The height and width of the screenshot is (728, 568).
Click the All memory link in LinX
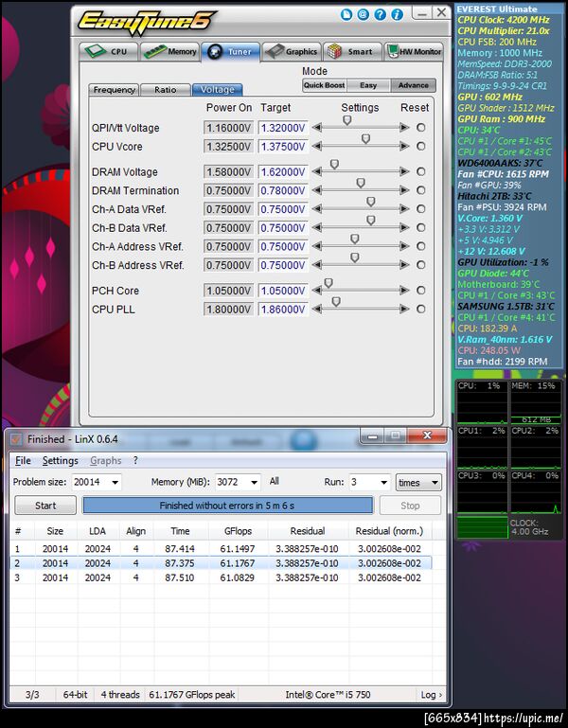[x=274, y=481]
